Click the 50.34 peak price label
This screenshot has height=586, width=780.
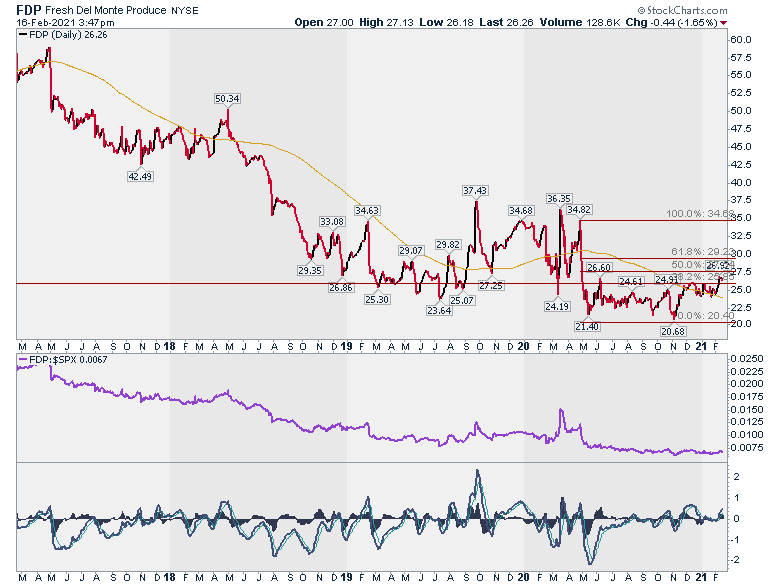pos(227,98)
